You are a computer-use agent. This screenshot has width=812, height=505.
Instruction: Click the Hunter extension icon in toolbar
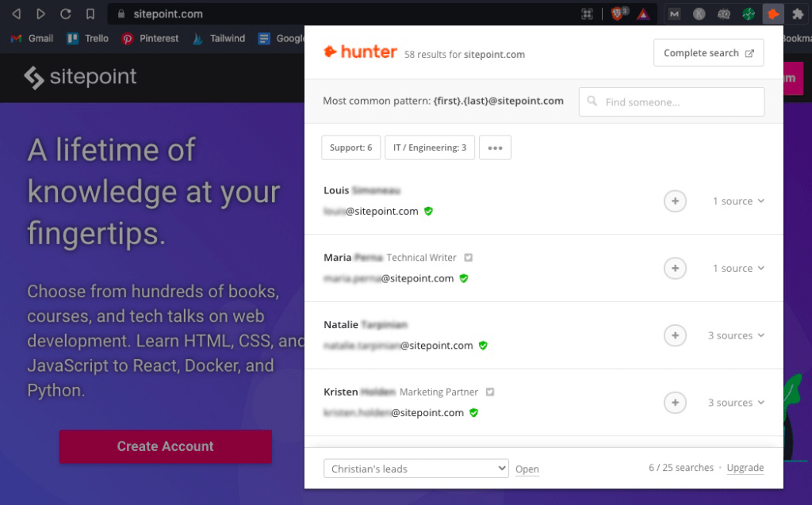[773, 13]
